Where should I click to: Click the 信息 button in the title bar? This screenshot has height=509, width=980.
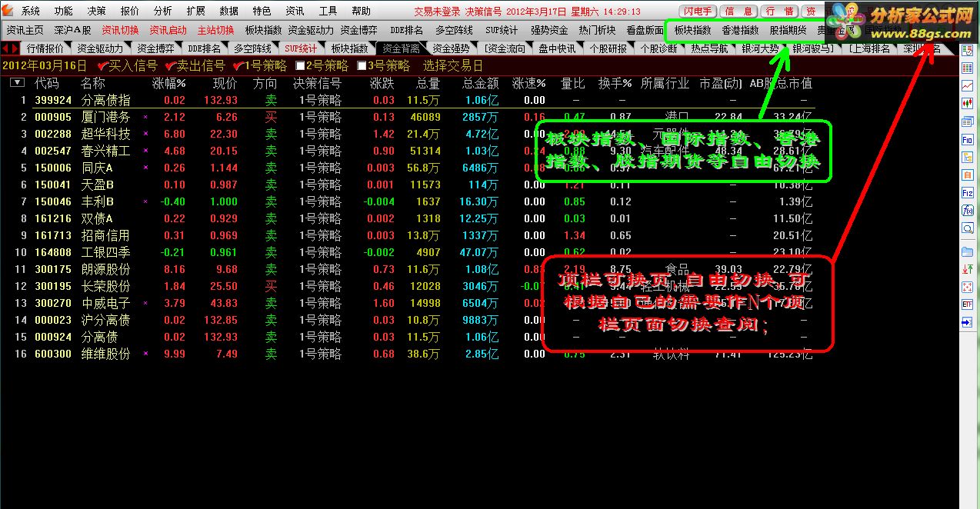click(739, 12)
